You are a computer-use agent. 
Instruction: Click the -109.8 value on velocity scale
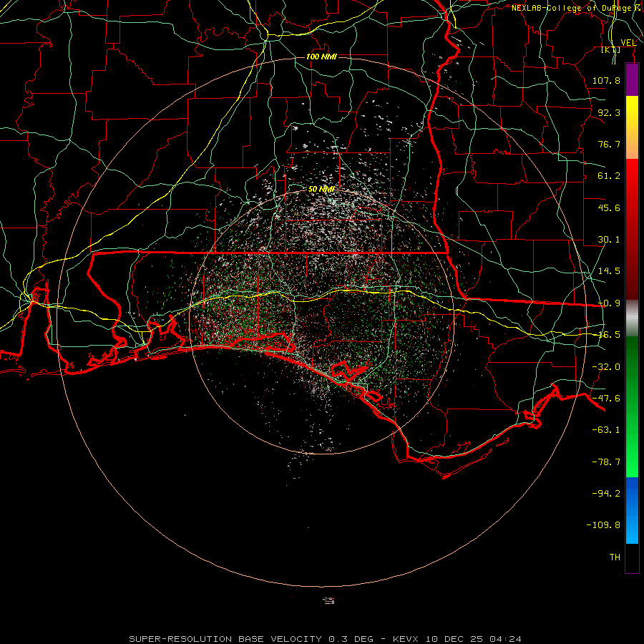tap(603, 525)
